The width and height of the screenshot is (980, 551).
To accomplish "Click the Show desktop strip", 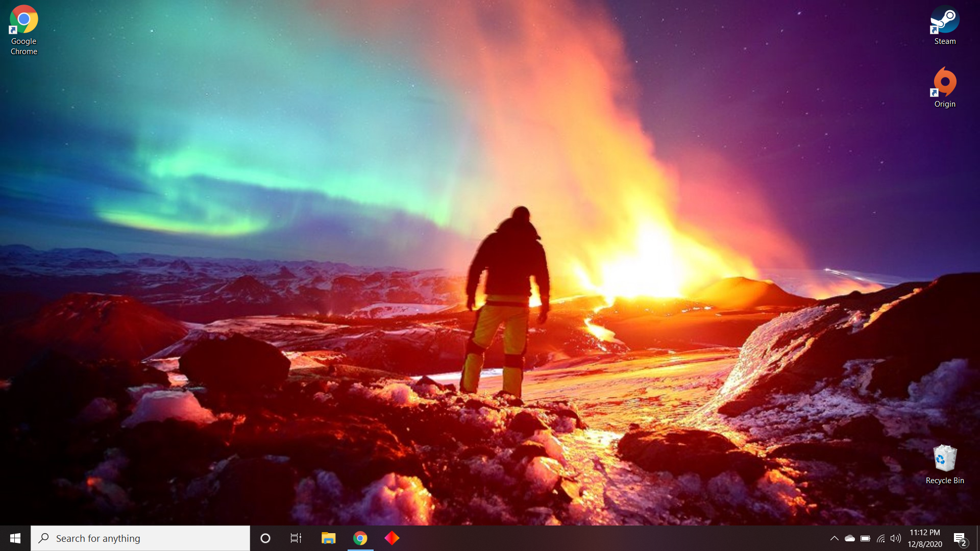I will pos(977,538).
